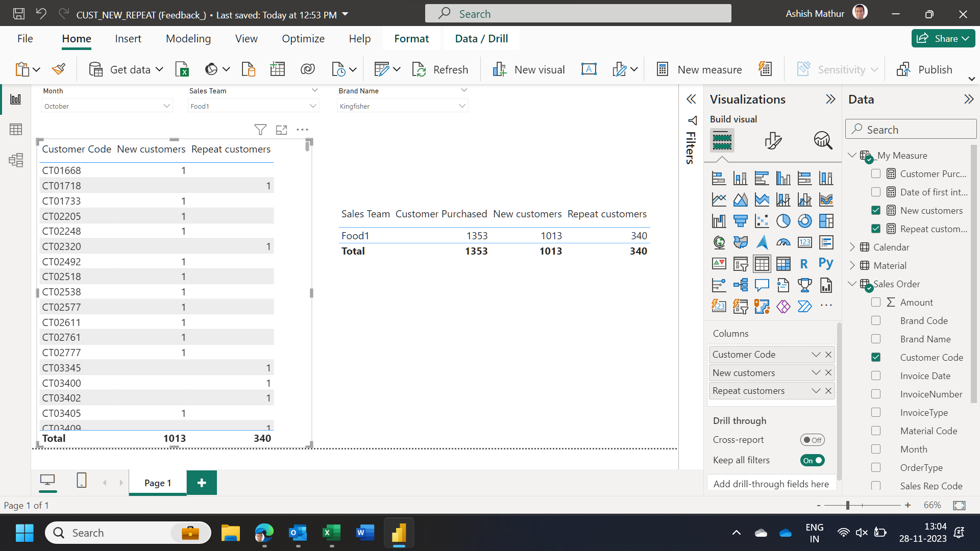Open the Insert ribbon tab
Image resolution: width=980 pixels, height=551 pixels.
pyautogui.click(x=128, y=39)
